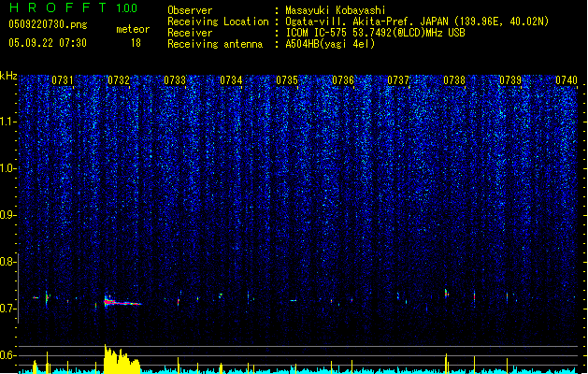The width and height of the screenshot is (588, 374).
Task: Select the 0738 time marker
Action: coord(454,80)
